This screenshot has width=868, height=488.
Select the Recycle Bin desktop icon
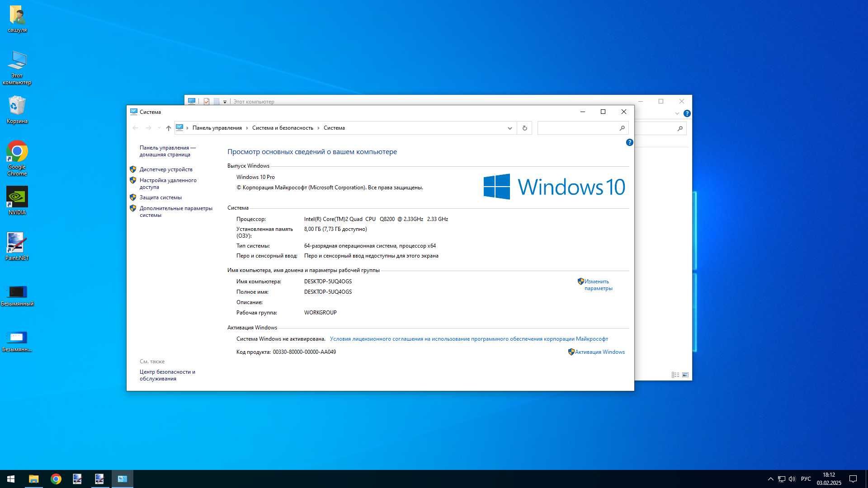pos(17,110)
